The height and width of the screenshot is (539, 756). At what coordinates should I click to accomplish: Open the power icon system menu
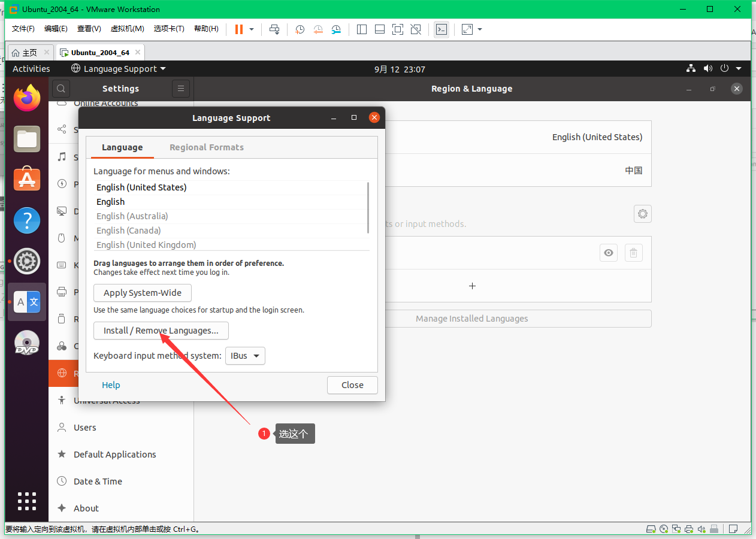point(724,69)
